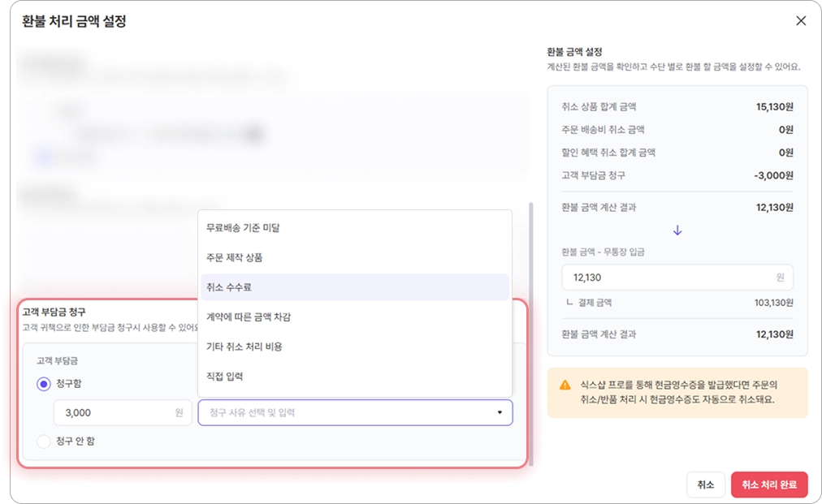The height and width of the screenshot is (504, 822).
Task: Click the 환불 금액 설정 heading
Action: pyautogui.click(x=574, y=52)
